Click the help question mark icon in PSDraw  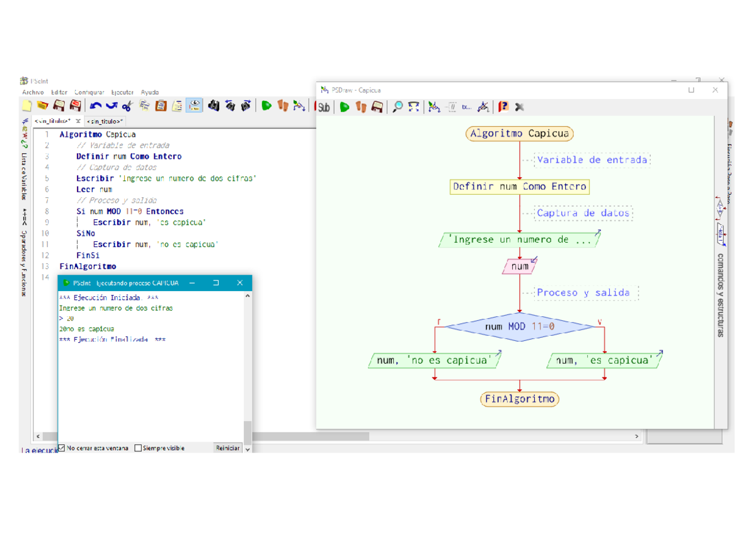click(503, 107)
